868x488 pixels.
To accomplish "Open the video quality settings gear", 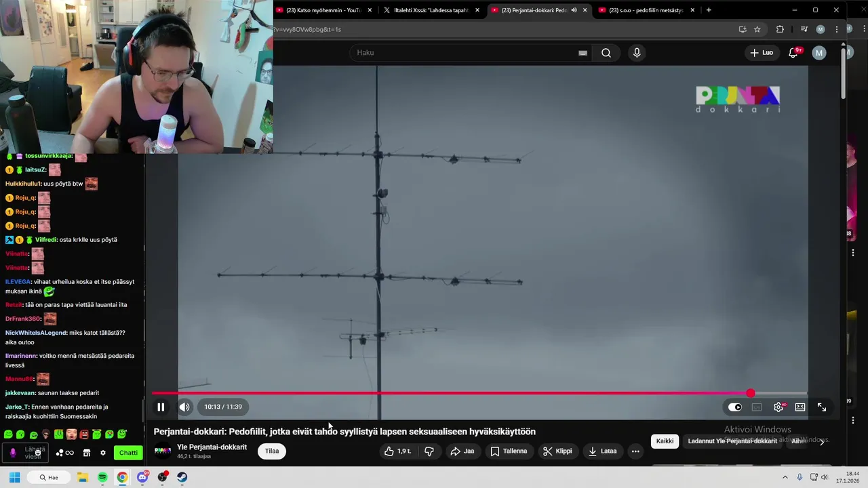I will (x=778, y=407).
